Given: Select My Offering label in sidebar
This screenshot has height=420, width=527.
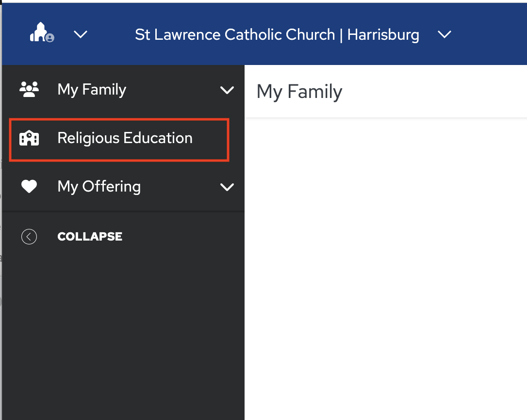Looking at the screenshot, I should (99, 187).
